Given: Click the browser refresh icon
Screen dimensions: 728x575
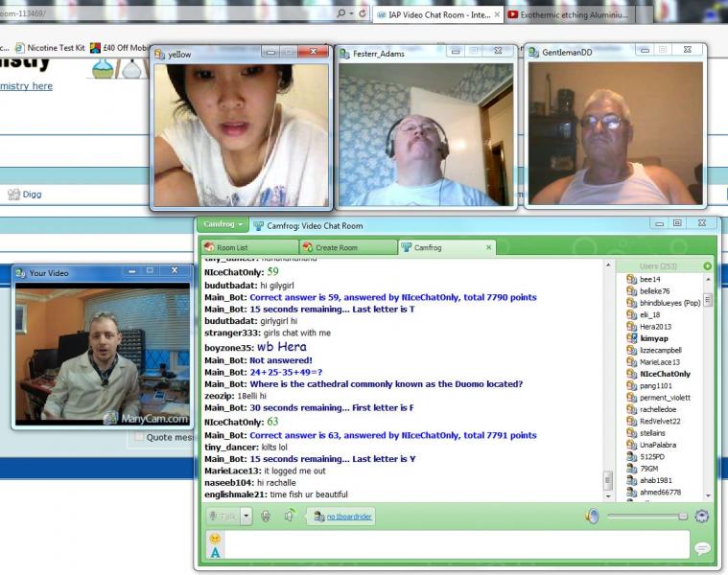Looking at the screenshot, I should (362, 14).
